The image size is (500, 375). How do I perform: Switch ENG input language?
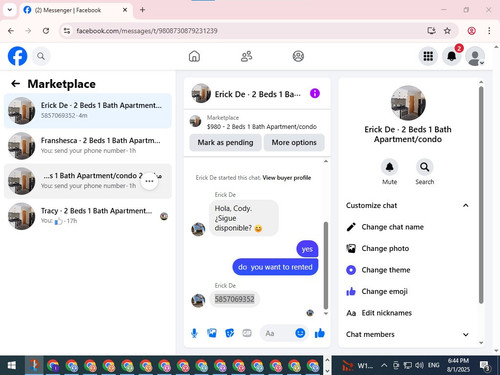433,365
